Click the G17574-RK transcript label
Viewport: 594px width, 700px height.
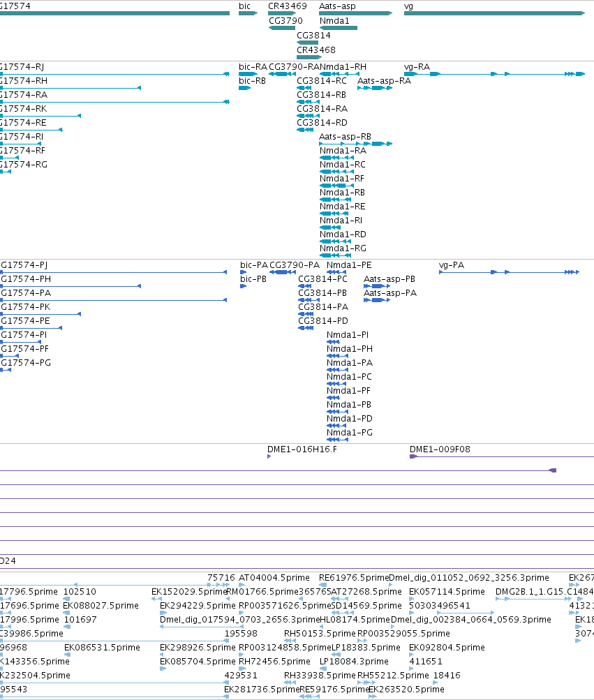tap(23, 109)
